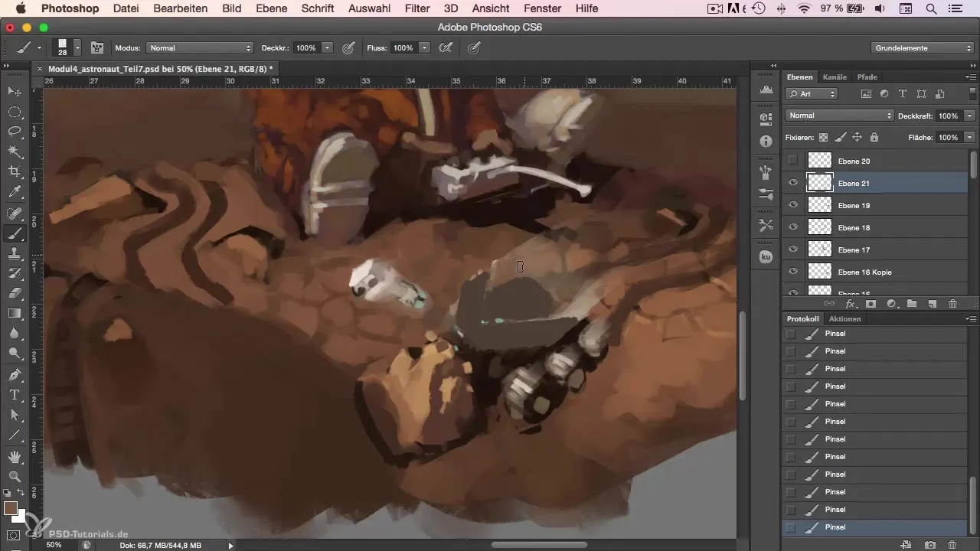Open the brush panel toggle icon
The height and width of the screenshot is (551, 980).
point(97,47)
